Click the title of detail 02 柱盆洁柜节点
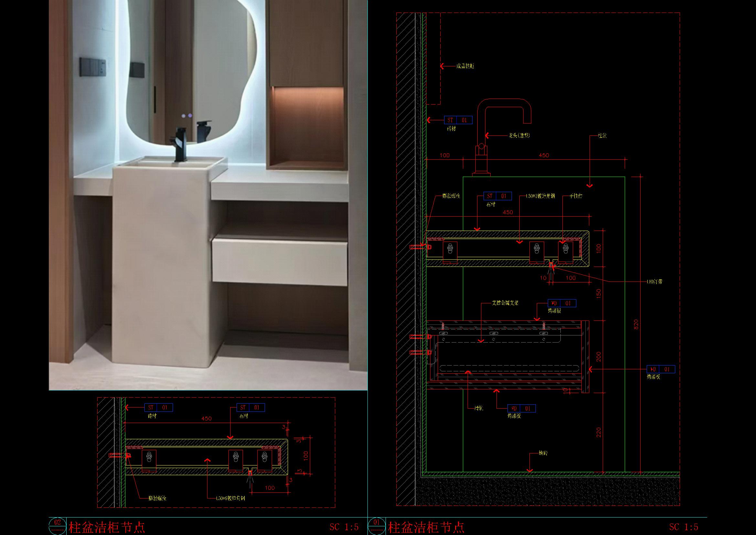The height and width of the screenshot is (535, 756). tap(106, 528)
